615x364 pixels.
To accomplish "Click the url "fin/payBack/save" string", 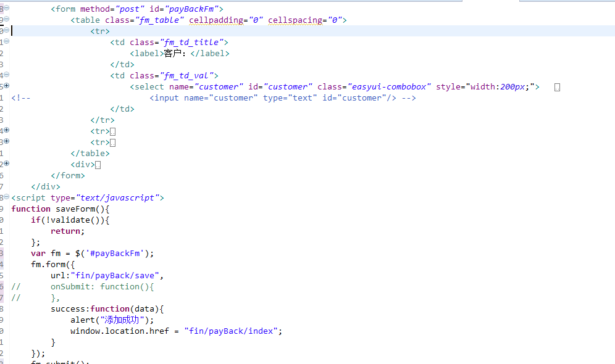I will coord(114,276).
